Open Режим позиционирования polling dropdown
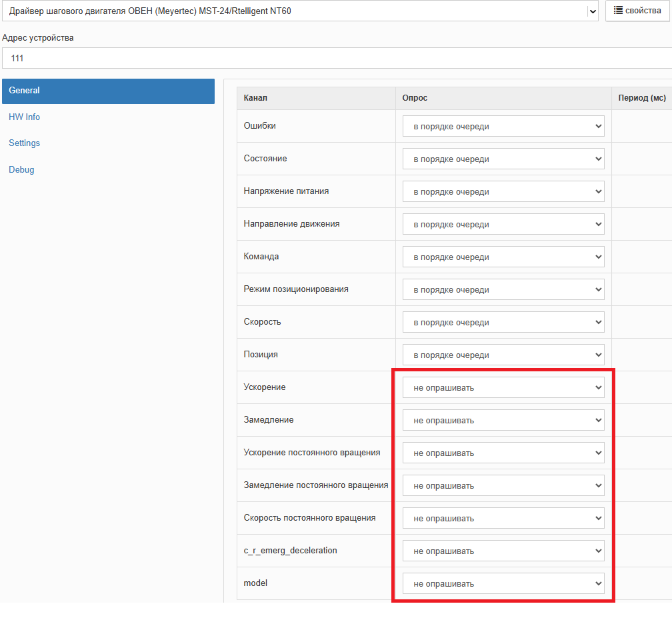 tap(503, 289)
